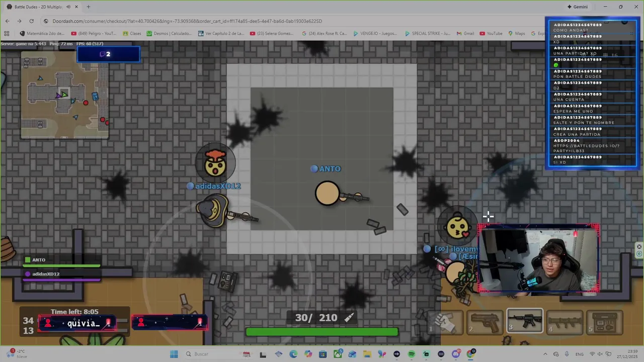Open the Clases bookmarks folder
This screenshot has width=644, height=362.
pyautogui.click(x=132, y=34)
